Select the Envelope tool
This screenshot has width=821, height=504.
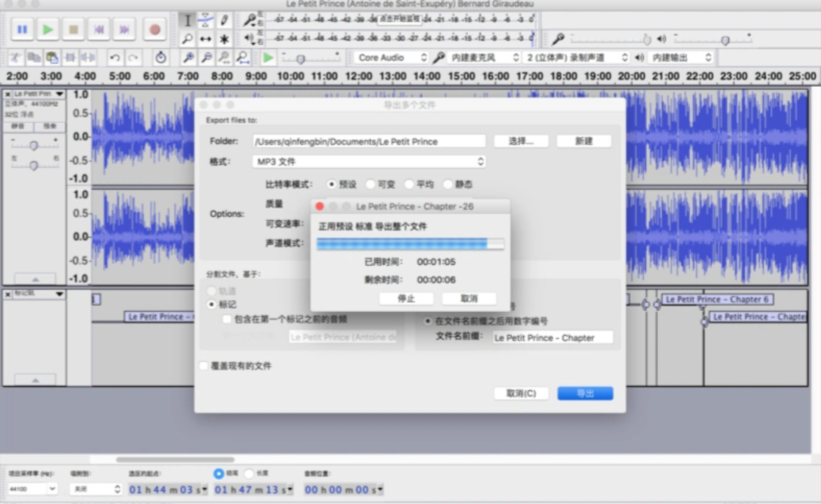205,21
